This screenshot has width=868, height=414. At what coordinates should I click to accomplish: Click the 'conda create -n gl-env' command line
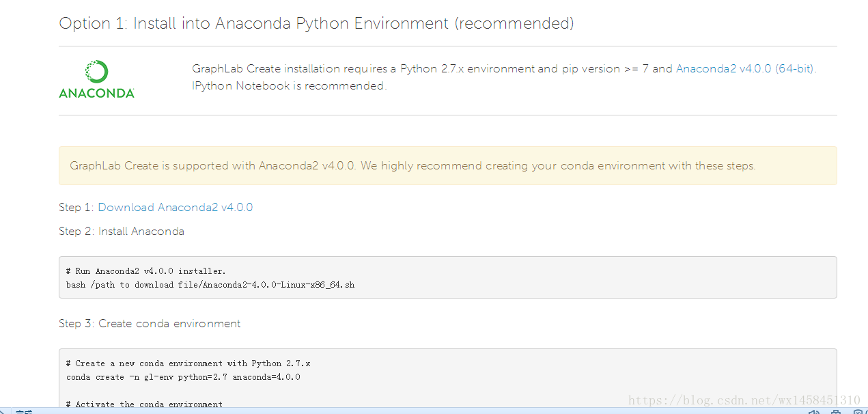(x=183, y=377)
